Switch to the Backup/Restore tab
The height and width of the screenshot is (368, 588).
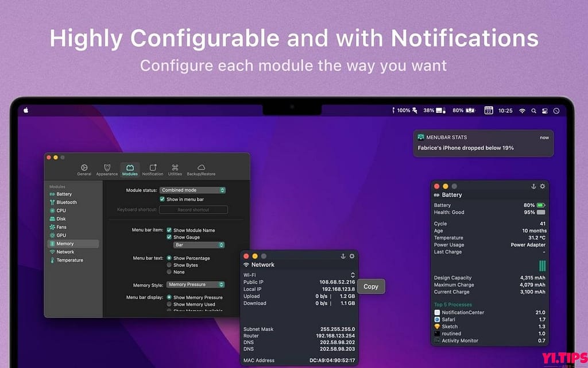point(201,170)
